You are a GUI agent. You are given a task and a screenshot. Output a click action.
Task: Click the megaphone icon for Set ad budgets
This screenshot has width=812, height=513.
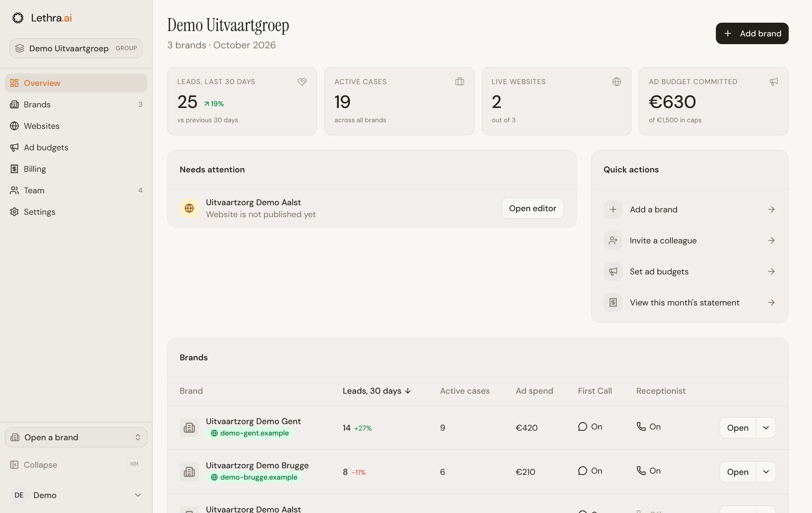613,271
